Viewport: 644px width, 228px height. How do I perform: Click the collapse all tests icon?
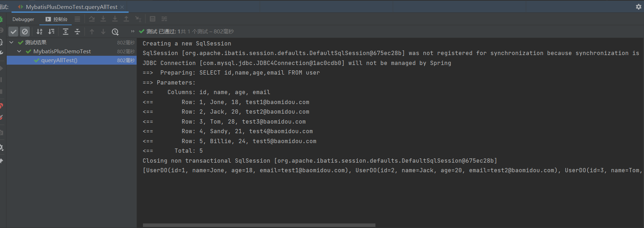tap(77, 32)
